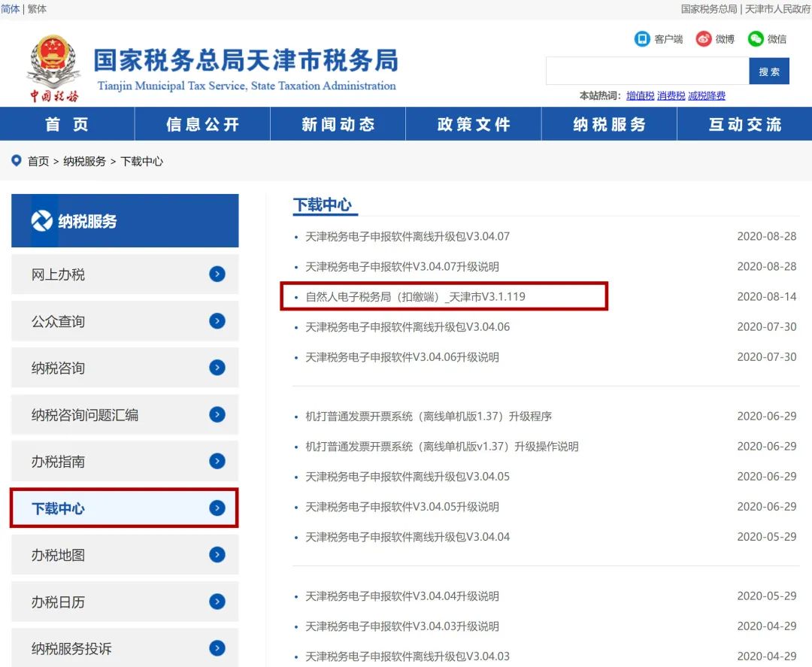Open 离线升级包V3.04.05 download link
Viewport: 812px width, 667px height.
tap(408, 477)
